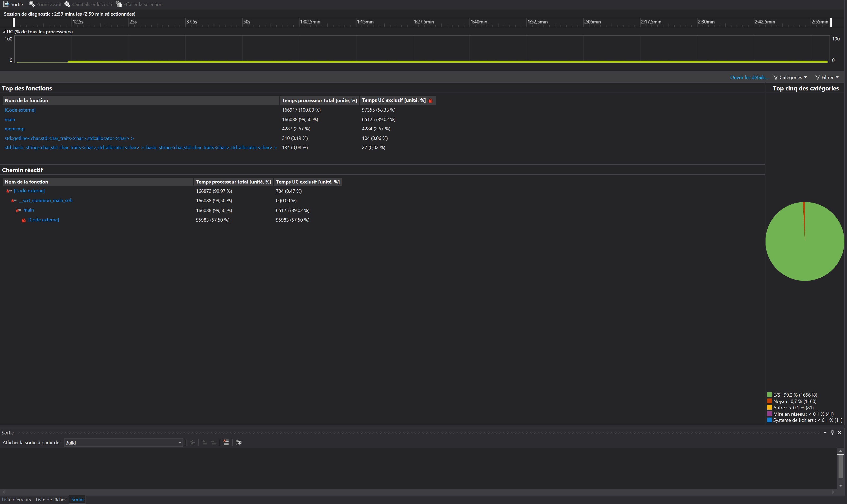Click Effacer la sélection icon
The image size is (847, 504).
(x=119, y=4)
